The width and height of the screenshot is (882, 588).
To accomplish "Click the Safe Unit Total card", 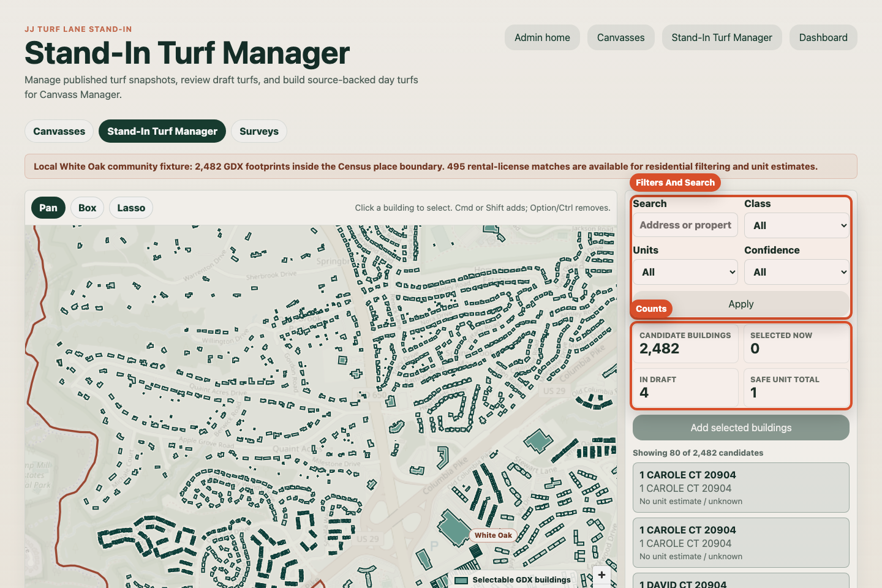I will pos(796,387).
